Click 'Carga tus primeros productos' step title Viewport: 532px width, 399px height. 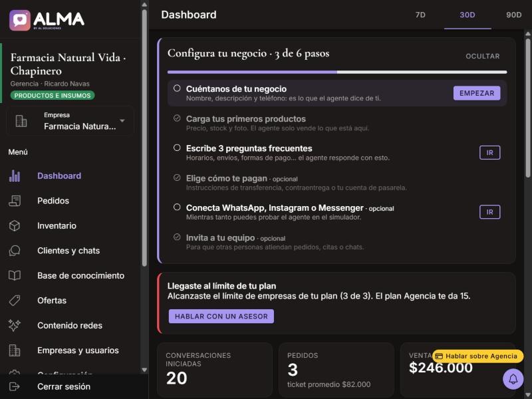(245, 119)
